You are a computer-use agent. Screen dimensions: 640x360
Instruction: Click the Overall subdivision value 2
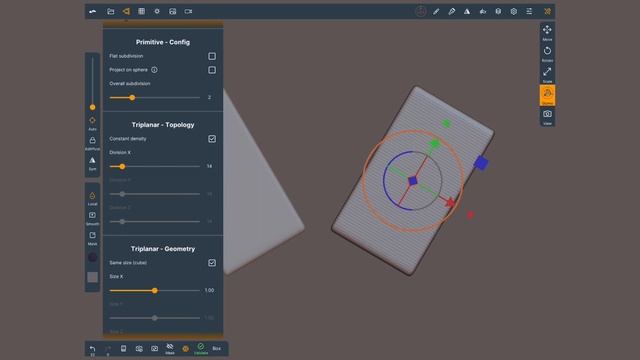click(209, 98)
